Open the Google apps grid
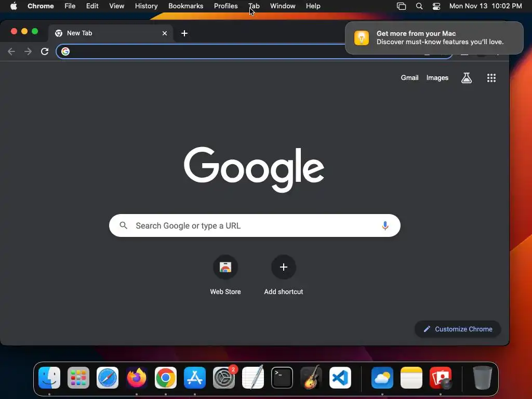The height and width of the screenshot is (399, 532). (x=491, y=78)
